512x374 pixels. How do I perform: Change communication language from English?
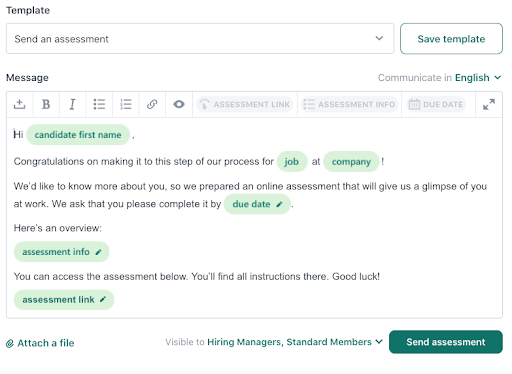[478, 78]
